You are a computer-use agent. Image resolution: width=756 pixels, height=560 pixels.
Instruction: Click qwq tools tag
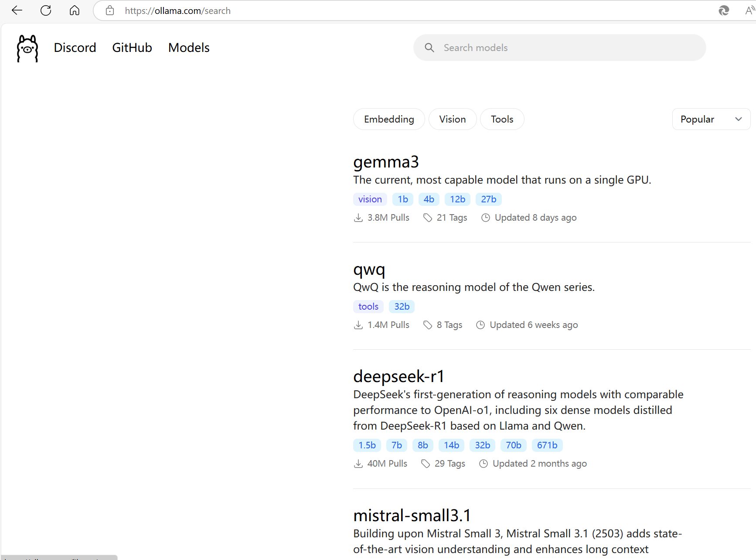(368, 307)
